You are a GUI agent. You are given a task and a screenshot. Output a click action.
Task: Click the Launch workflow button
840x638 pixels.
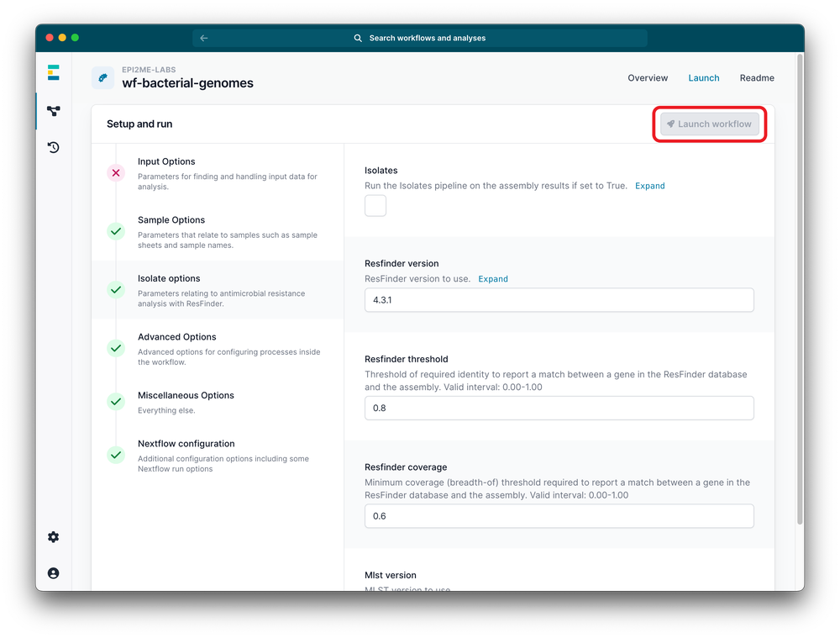point(709,124)
